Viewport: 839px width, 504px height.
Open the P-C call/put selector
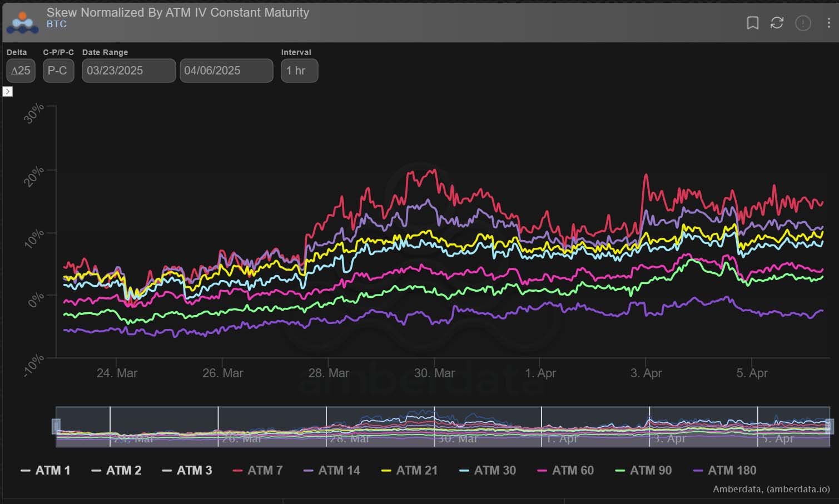58,71
